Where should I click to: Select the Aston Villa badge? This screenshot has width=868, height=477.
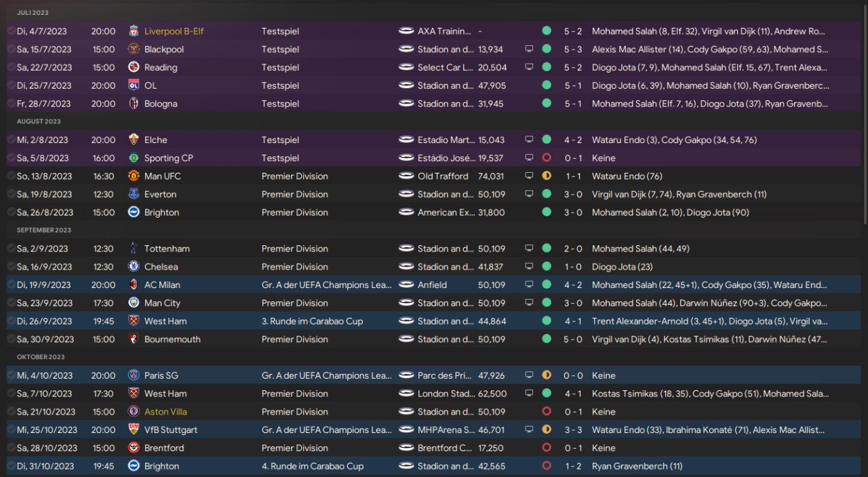134,412
